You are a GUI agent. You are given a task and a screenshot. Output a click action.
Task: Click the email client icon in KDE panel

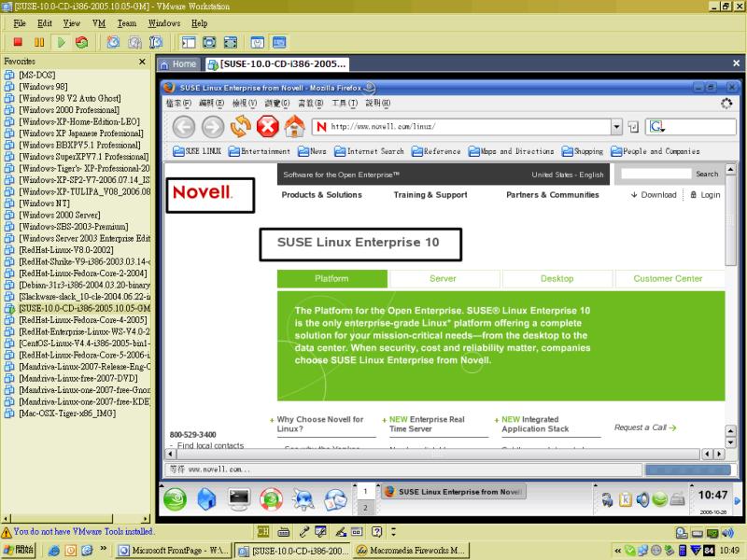tap(335, 500)
